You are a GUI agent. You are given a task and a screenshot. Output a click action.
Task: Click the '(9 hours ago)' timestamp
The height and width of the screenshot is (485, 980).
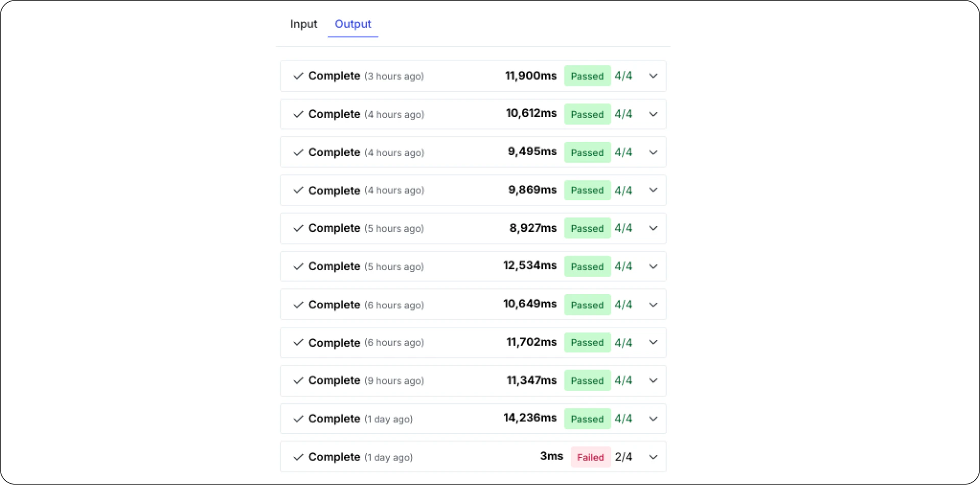pos(394,381)
